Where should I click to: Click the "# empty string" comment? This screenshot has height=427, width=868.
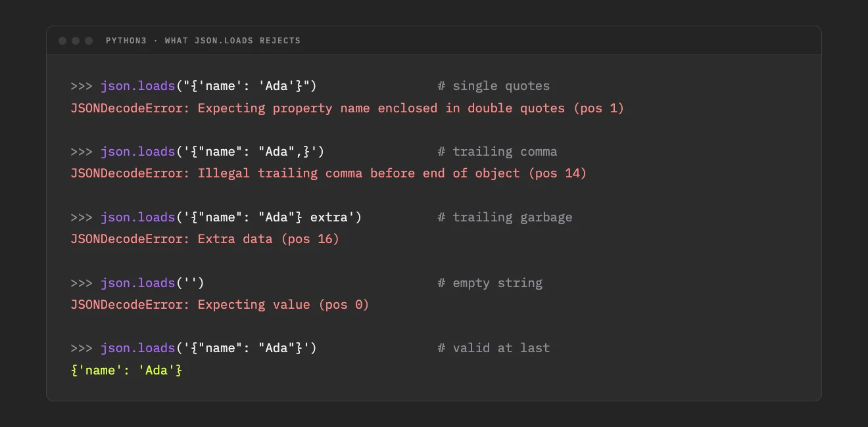[x=491, y=283]
